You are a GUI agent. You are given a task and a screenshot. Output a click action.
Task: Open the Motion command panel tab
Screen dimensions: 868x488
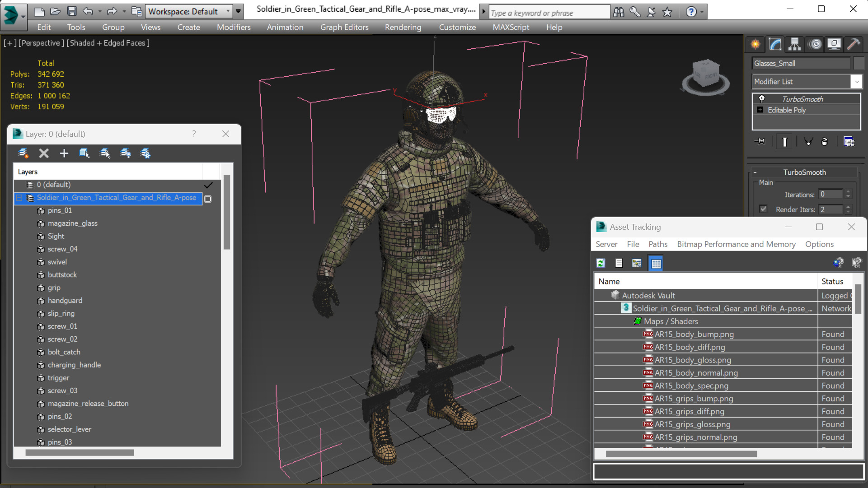815,44
